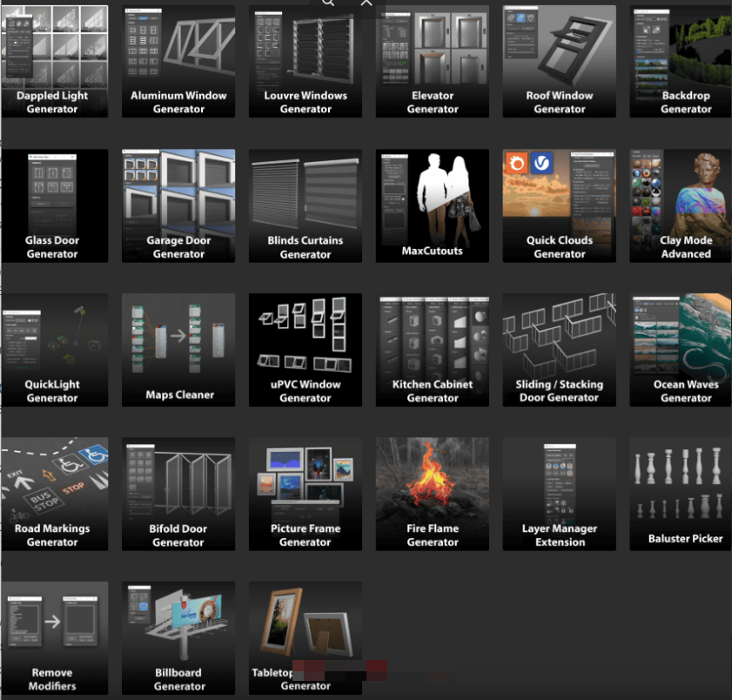
Task: Open the Kitchen Cabinet Generator tile
Action: (433, 350)
